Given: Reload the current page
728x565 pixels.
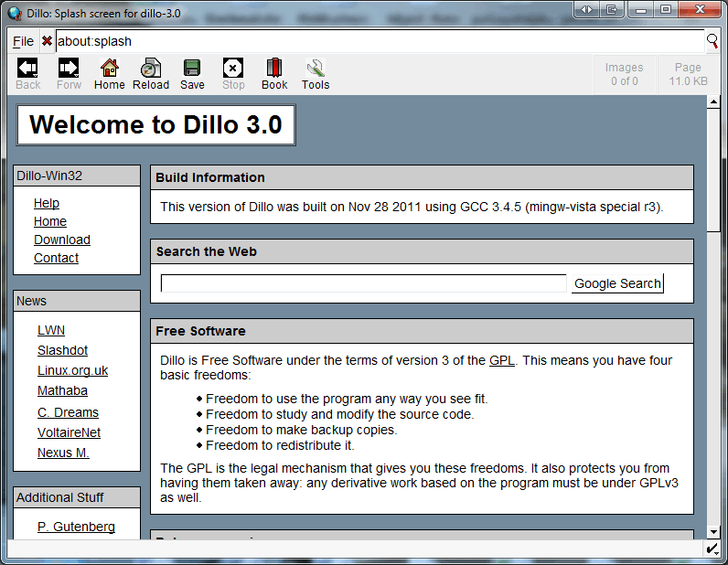Looking at the screenshot, I should pyautogui.click(x=150, y=69).
